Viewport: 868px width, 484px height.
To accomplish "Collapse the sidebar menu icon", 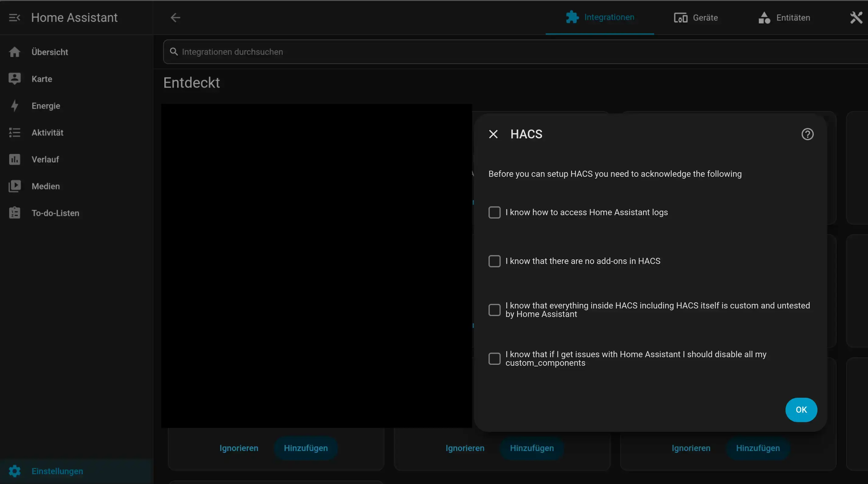I will (x=15, y=18).
